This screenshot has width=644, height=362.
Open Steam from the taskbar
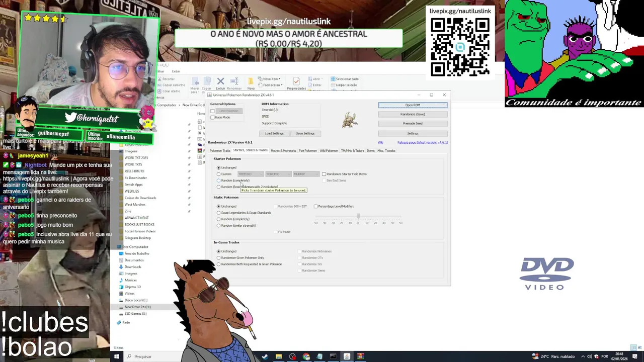tap(265, 356)
